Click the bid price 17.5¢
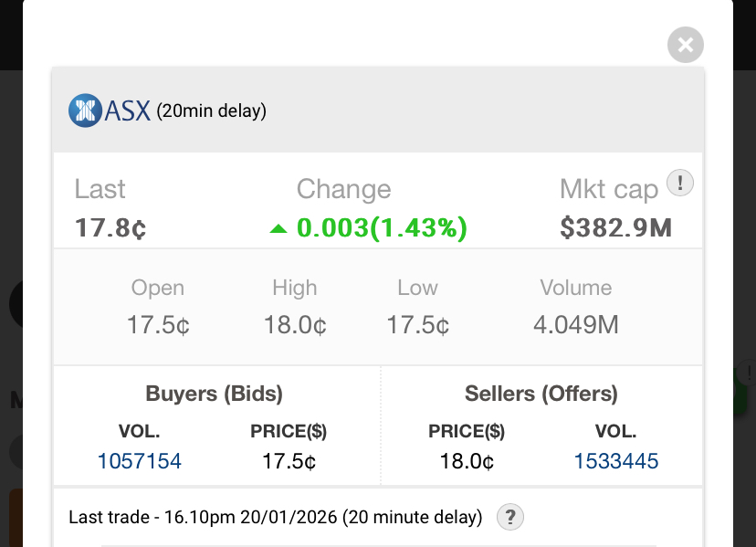Image resolution: width=756 pixels, height=547 pixels. coord(289,461)
